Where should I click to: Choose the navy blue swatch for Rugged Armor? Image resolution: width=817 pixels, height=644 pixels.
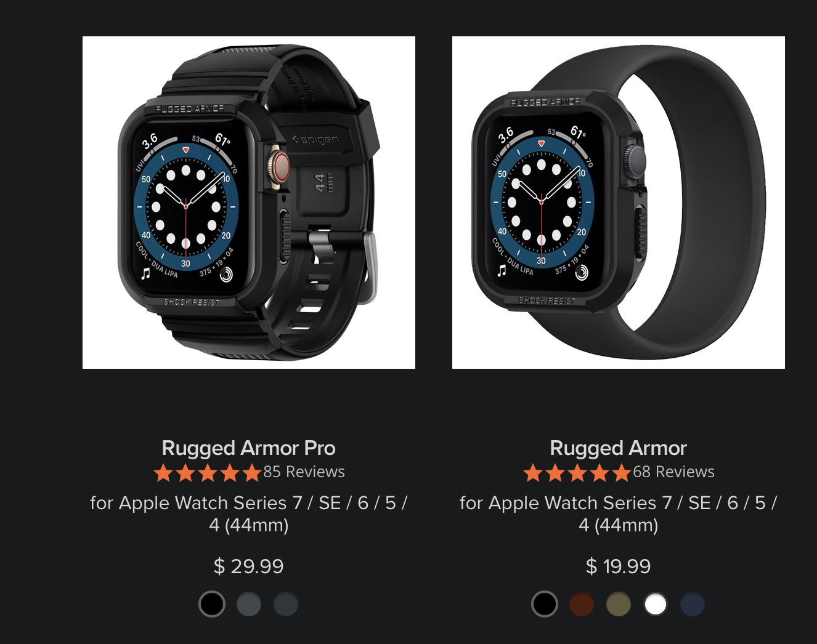coord(693,604)
